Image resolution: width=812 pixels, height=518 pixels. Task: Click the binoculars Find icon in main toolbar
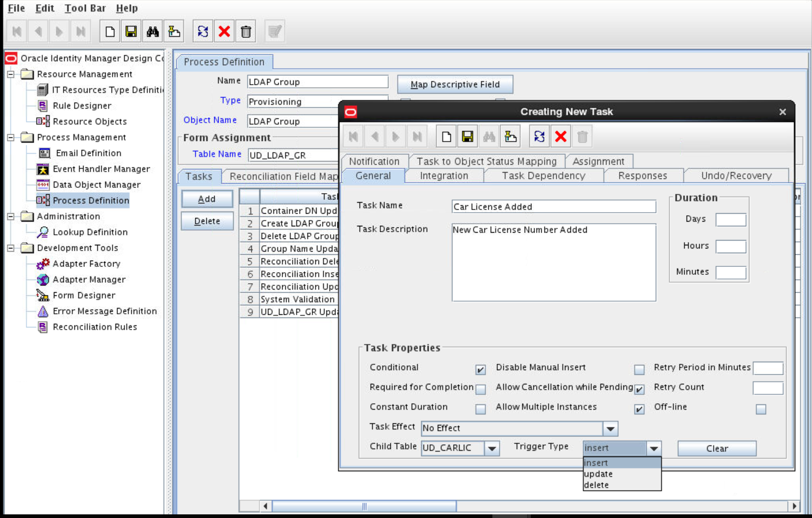pos(153,32)
